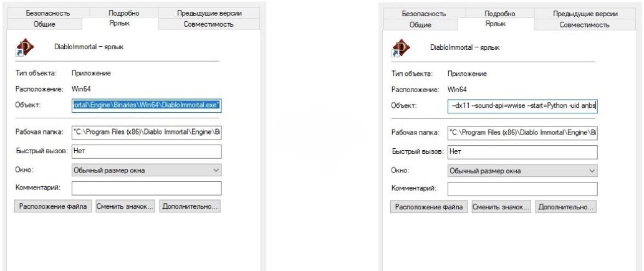Open Дополнительно settings in left dialog
The width and height of the screenshot is (644, 271).
coord(190,206)
